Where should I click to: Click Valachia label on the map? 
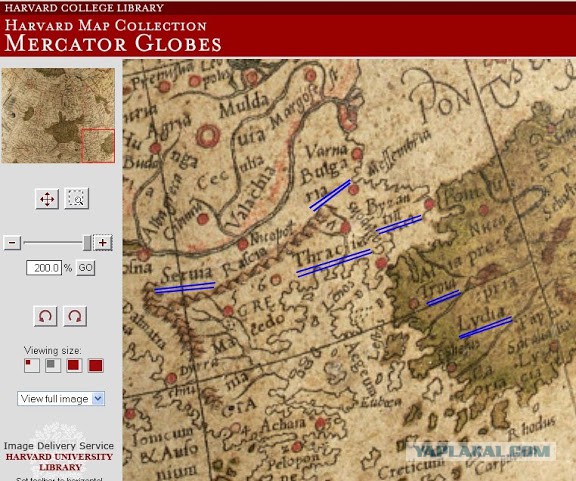(x=250, y=198)
